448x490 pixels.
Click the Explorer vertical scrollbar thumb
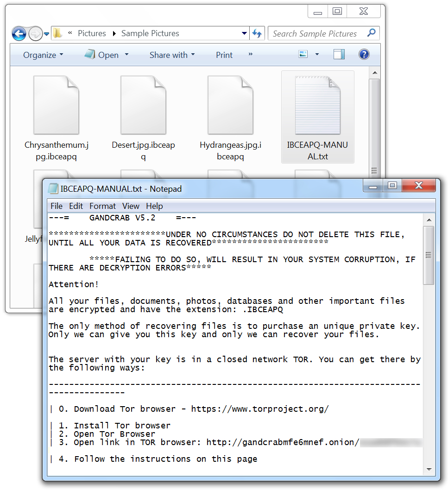pos(374,128)
